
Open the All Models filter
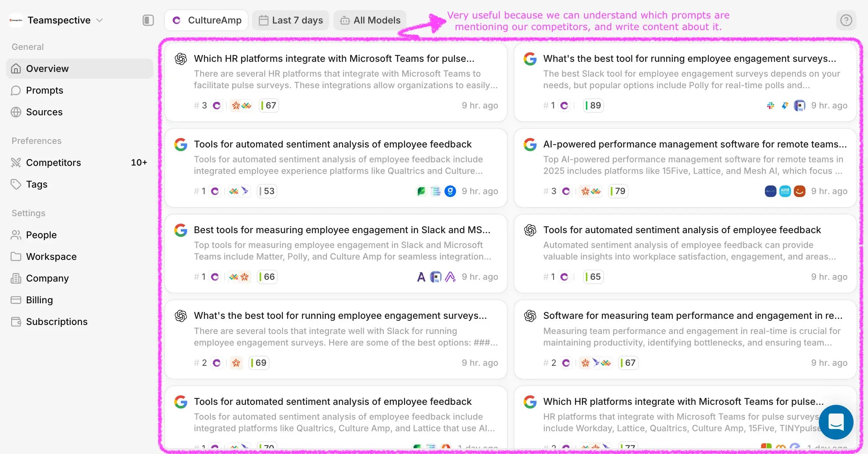coord(370,20)
